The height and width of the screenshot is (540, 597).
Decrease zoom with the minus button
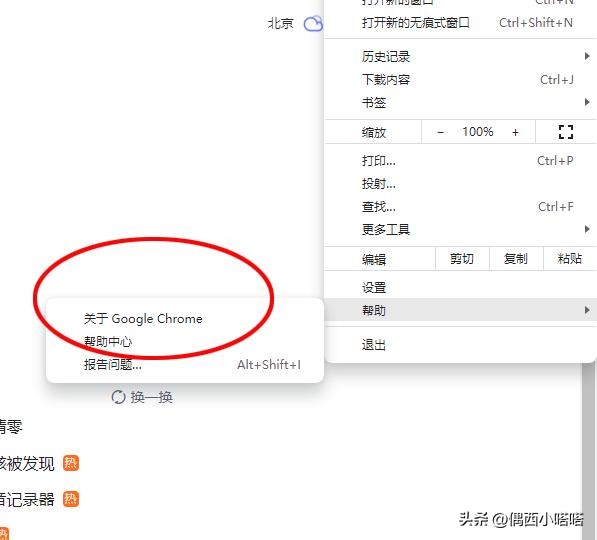click(441, 132)
